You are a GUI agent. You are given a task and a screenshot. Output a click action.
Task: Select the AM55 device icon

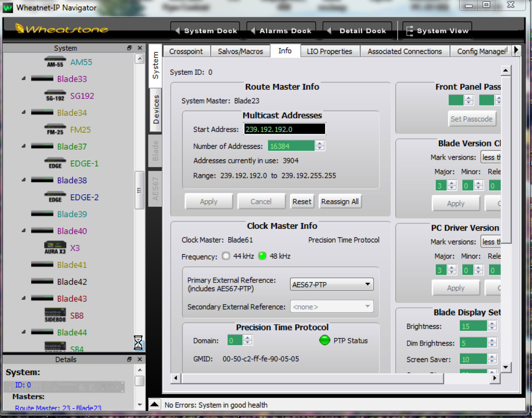click(x=55, y=62)
